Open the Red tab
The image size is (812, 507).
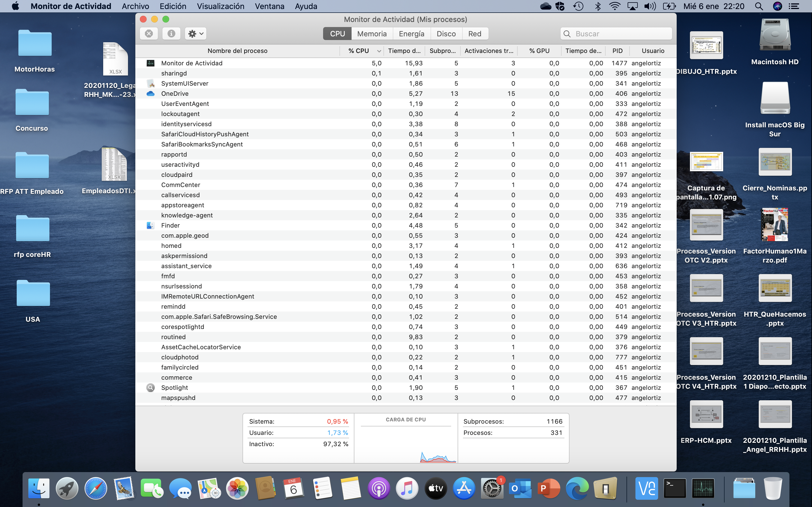[475, 34]
